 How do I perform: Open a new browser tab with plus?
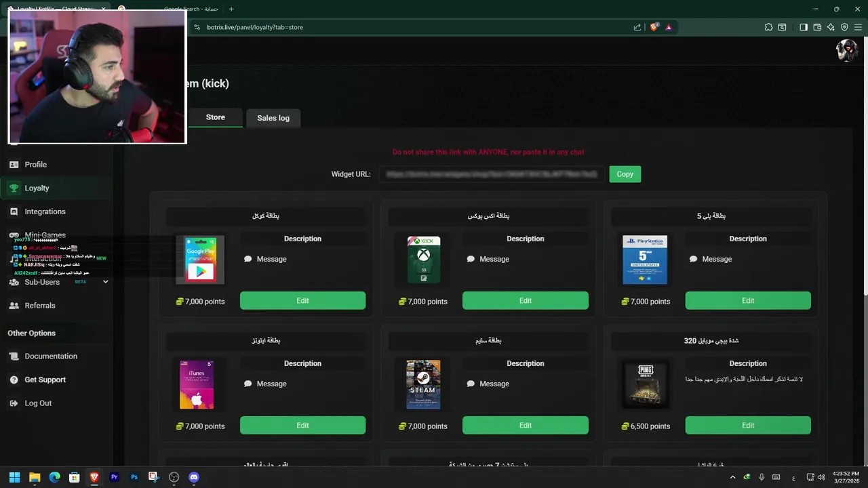[231, 9]
